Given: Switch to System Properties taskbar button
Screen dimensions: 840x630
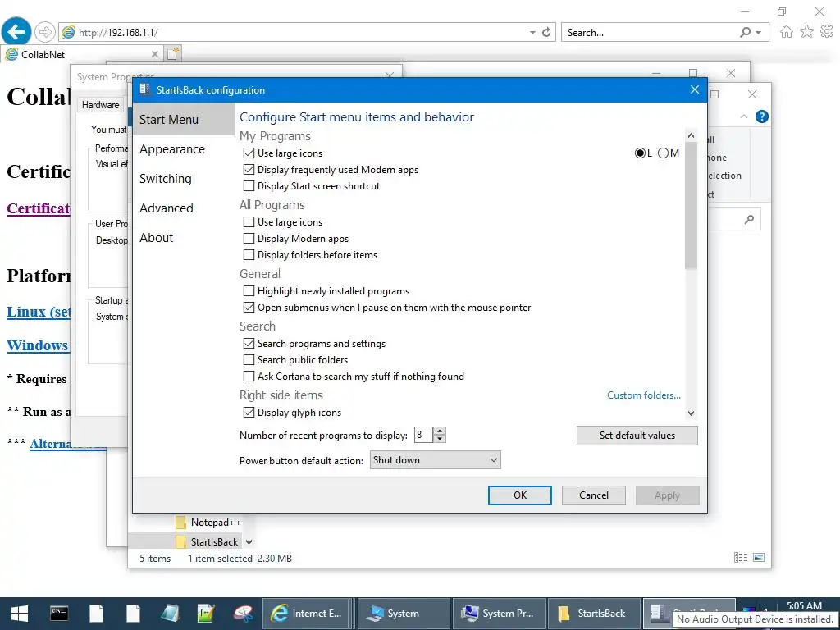Looking at the screenshot, I should (x=498, y=614).
